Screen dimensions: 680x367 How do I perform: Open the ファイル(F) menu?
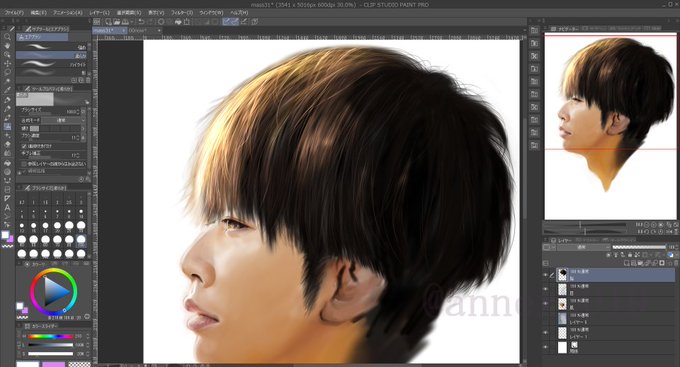click(14, 13)
